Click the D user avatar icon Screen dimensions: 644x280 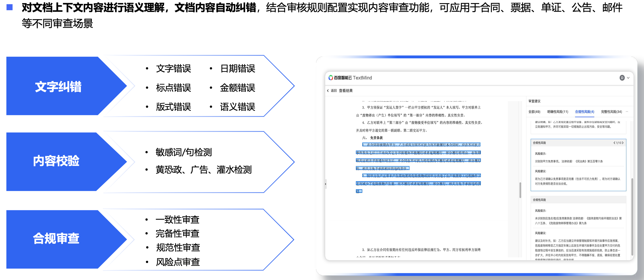click(622, 78)
